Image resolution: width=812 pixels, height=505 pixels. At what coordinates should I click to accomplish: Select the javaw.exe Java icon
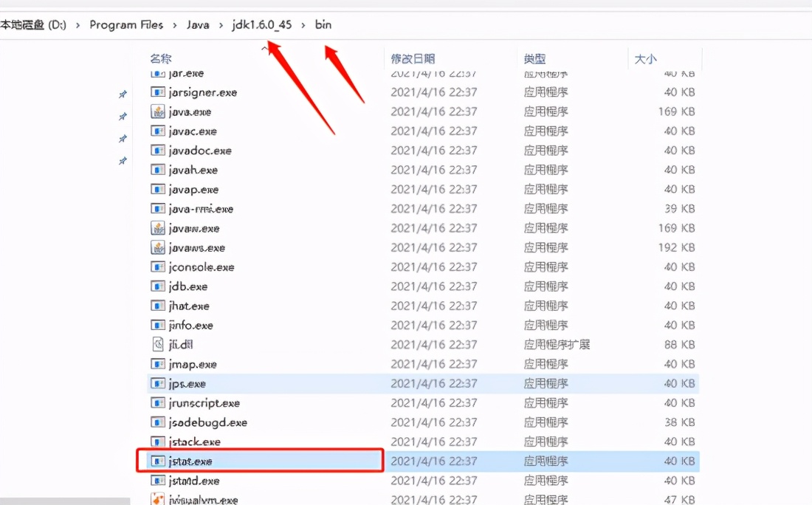point(157,228)
